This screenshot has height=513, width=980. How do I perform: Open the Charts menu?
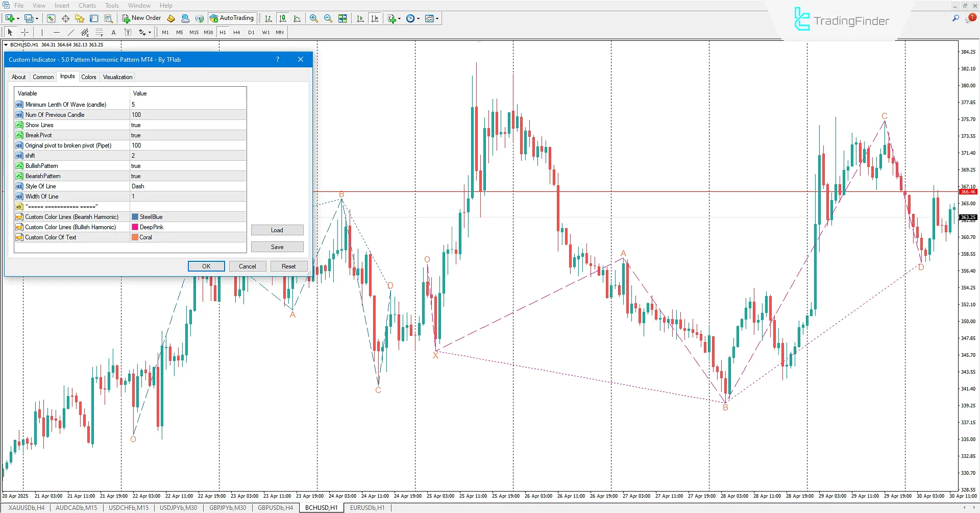[87, 5]
